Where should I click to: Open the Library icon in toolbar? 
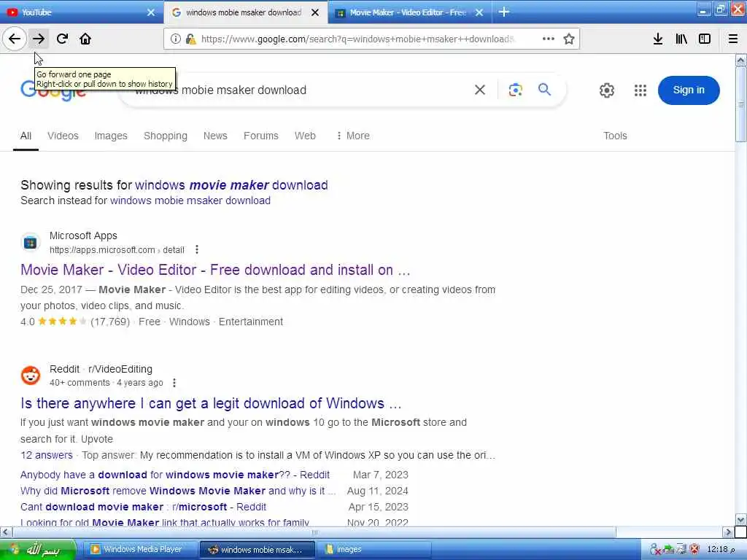[x=681, y=39]
